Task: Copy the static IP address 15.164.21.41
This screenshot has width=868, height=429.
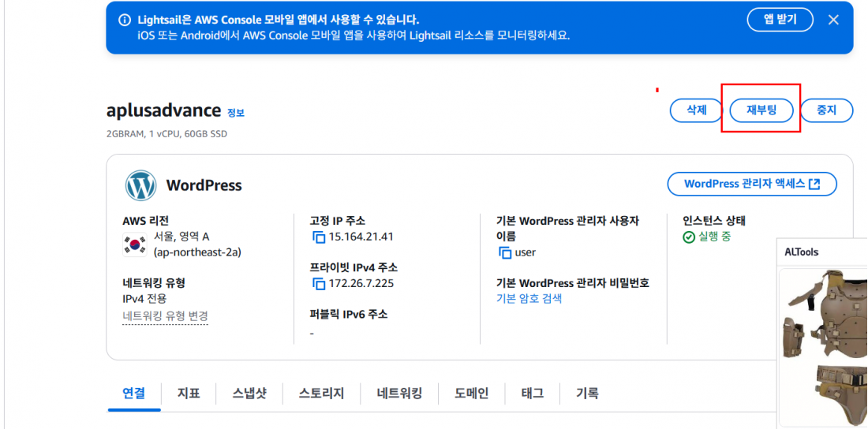Action: pos(318,237)
